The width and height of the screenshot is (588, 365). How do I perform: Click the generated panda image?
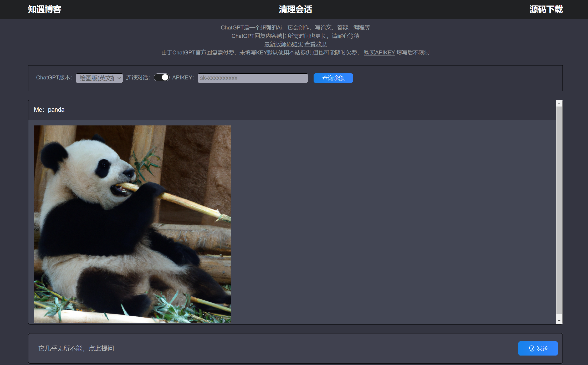click(x=132, y=224)
